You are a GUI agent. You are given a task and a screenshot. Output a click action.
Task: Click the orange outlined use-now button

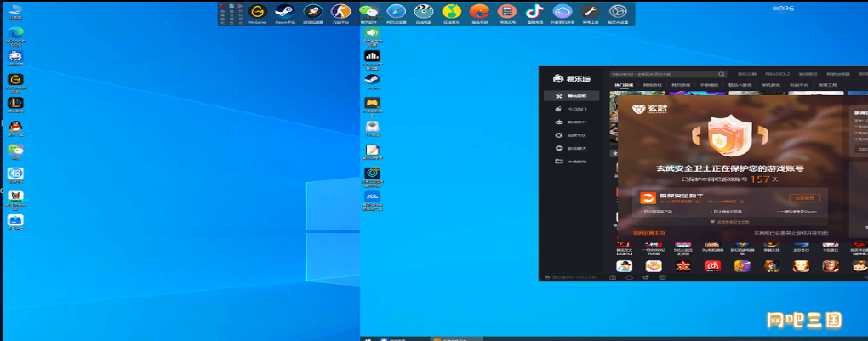[x=804, y=198]
